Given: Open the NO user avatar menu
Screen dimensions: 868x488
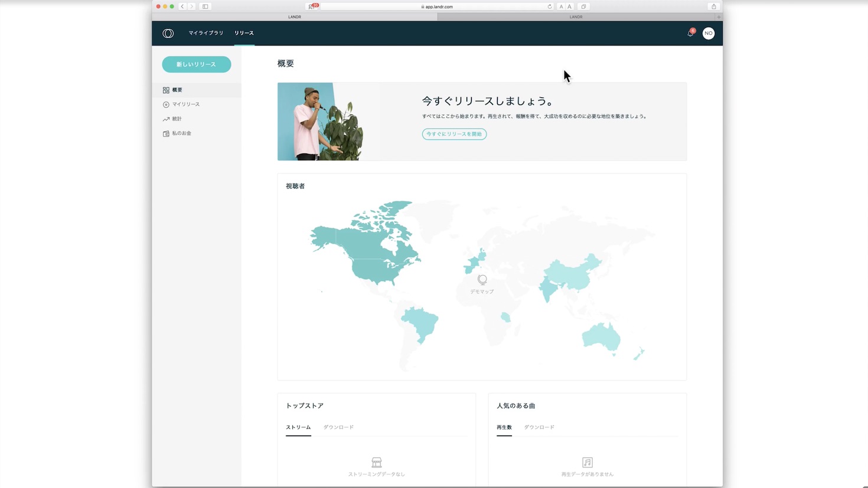Looking at the screenshot, I should point(709,33).
